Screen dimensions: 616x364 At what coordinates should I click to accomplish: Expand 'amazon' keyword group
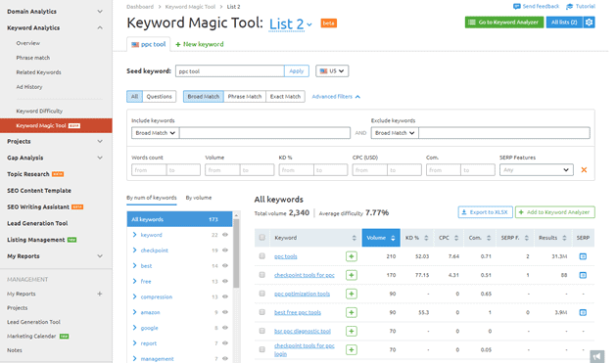(135, 312)
